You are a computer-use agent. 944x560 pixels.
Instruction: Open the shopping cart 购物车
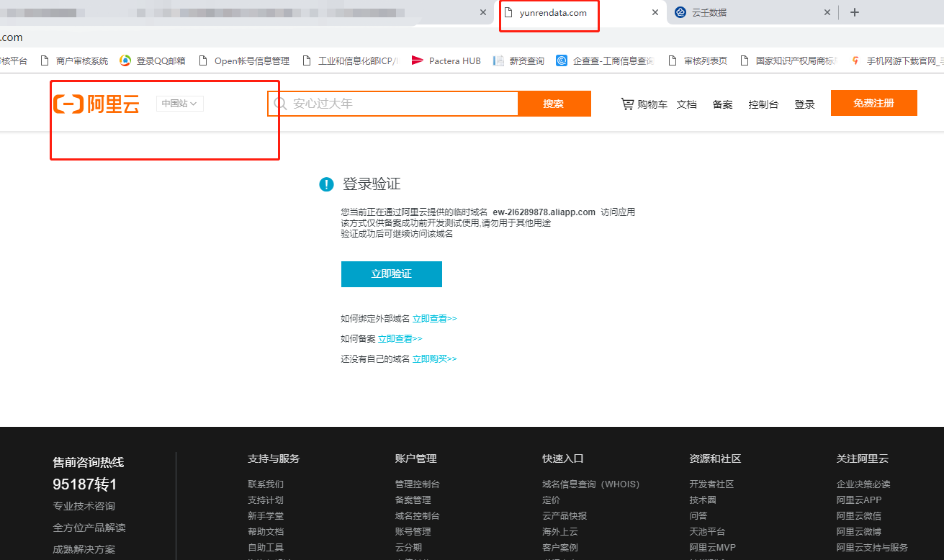644,104
